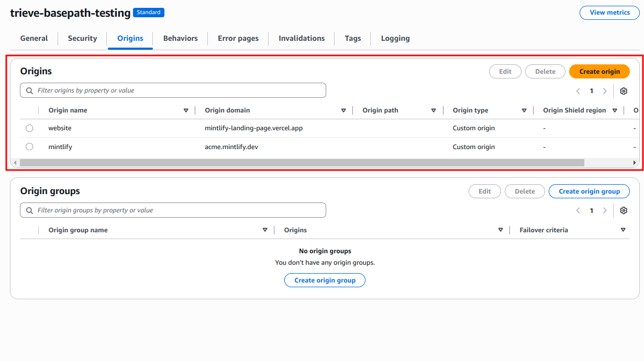Click the search magnifier in the Origins filter
The image size is (644, 361).
tap(29, 90)
